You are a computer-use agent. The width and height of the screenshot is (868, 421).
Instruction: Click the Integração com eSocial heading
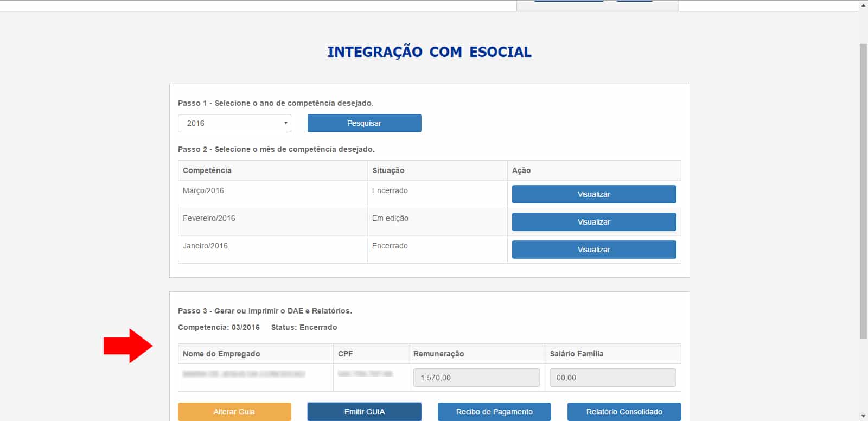429,52
